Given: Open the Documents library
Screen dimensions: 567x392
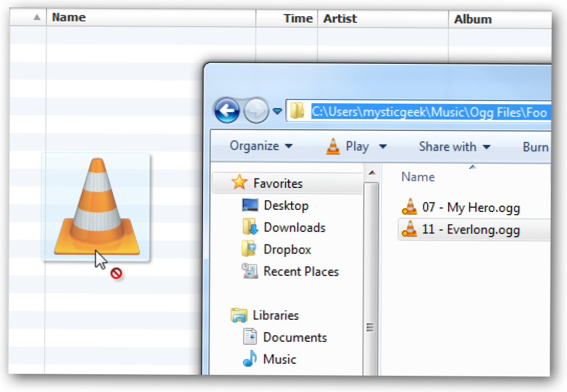Looking at the screenshot, I should [294, 338].
